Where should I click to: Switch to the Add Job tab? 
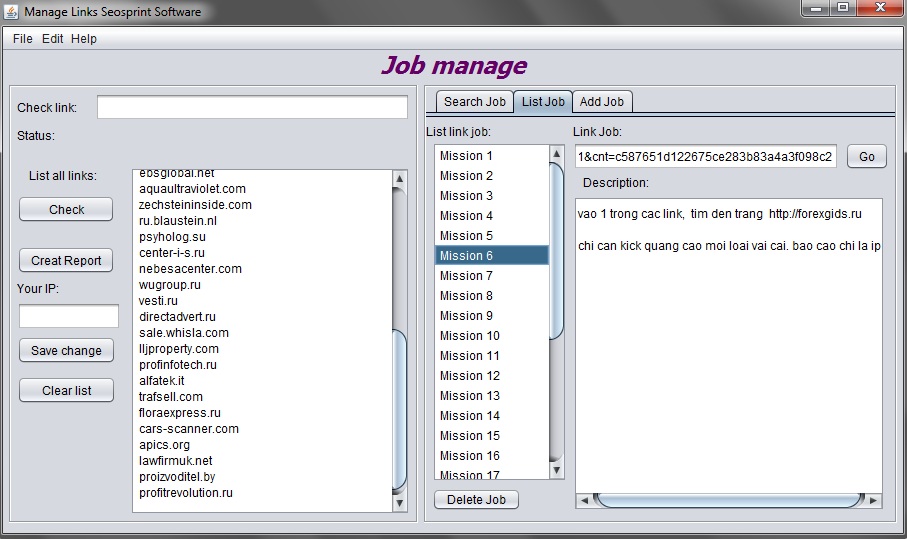[602, 102]
